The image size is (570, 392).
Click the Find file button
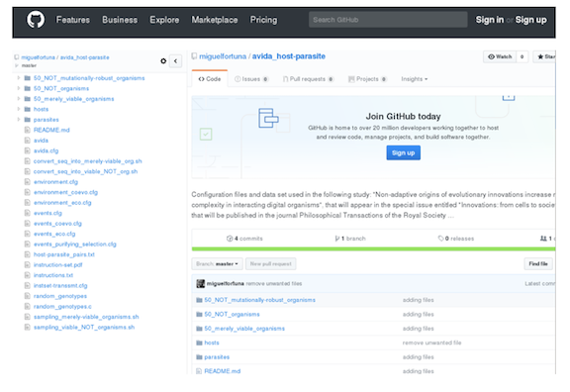click(538, 264)
